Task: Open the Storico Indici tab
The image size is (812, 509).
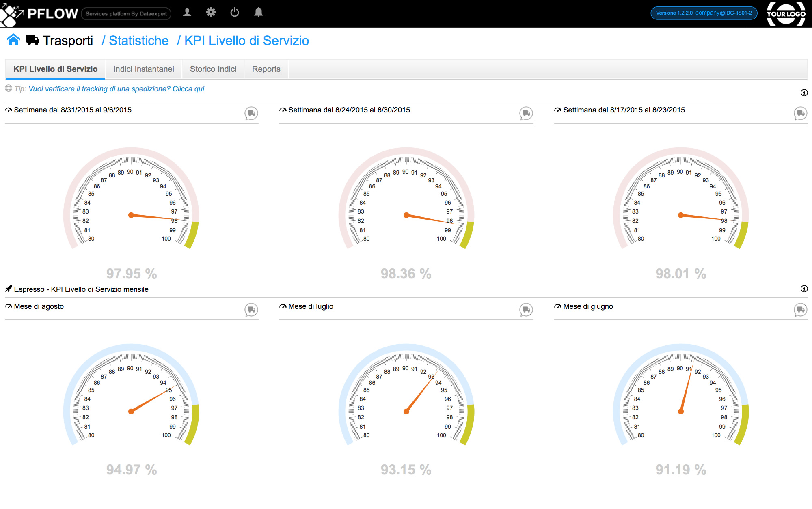Action: click(213, 69)
